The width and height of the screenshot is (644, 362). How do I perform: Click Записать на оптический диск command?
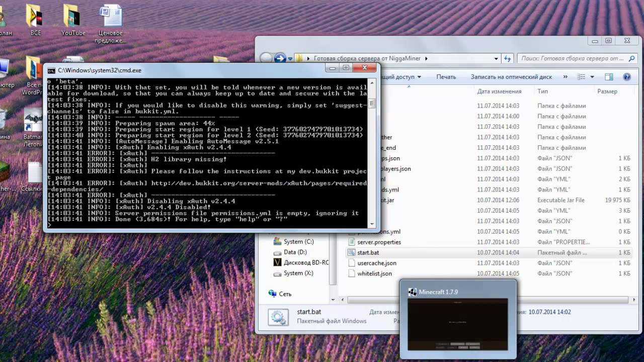point(511,77)
